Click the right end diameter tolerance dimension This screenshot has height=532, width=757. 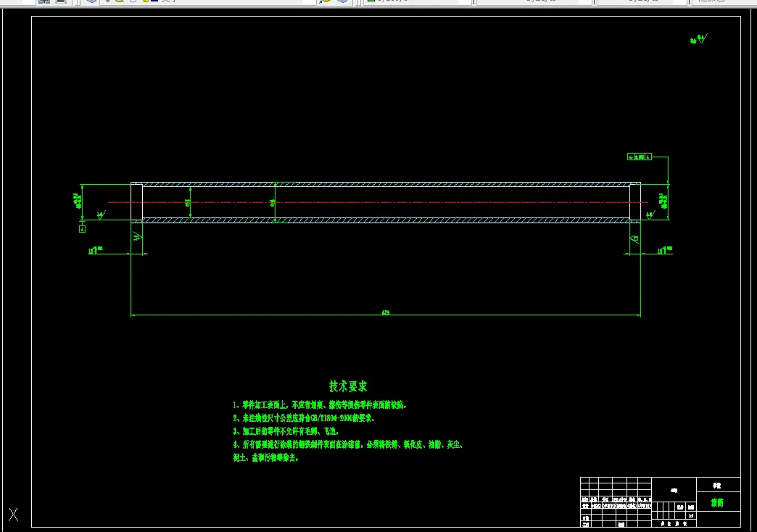[663, 201]
